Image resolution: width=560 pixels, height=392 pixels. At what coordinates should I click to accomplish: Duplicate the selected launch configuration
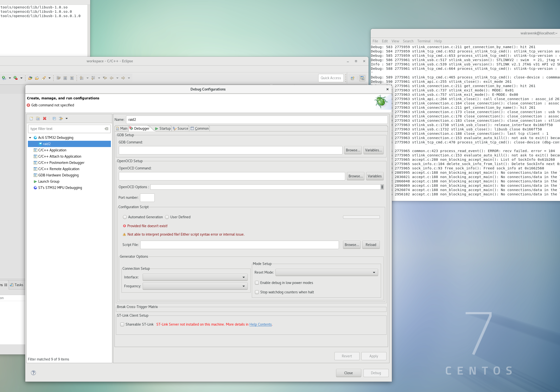coord(38,119)
